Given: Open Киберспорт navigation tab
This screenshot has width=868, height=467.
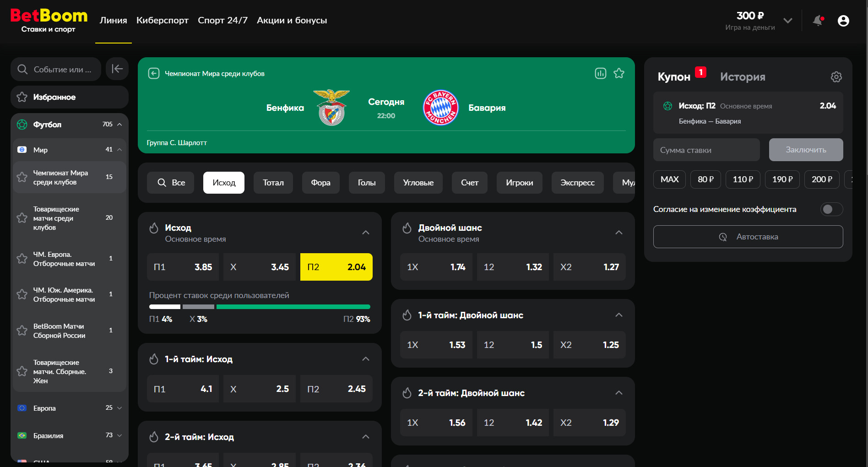Looking at the screenshot, I should tap(163, 21).
